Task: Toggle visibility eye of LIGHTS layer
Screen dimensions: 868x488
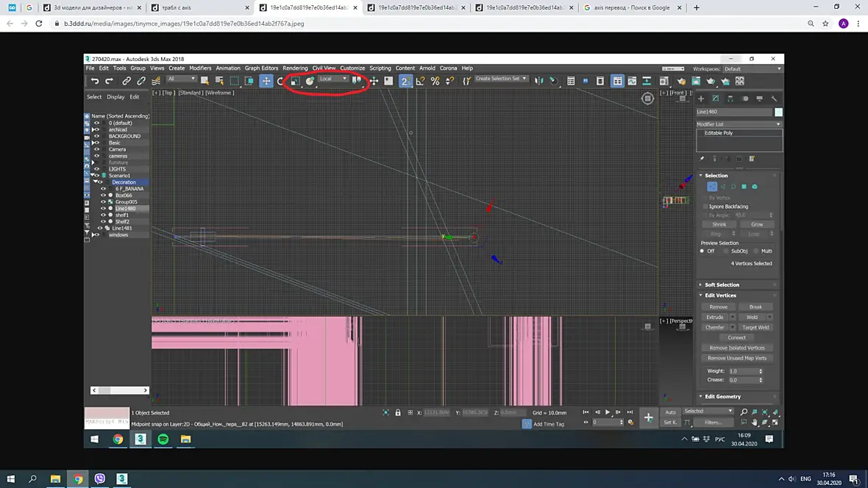Action: coord(96,169)
